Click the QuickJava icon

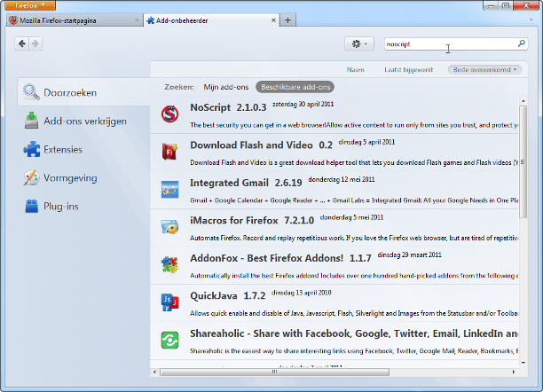(169, 302)
